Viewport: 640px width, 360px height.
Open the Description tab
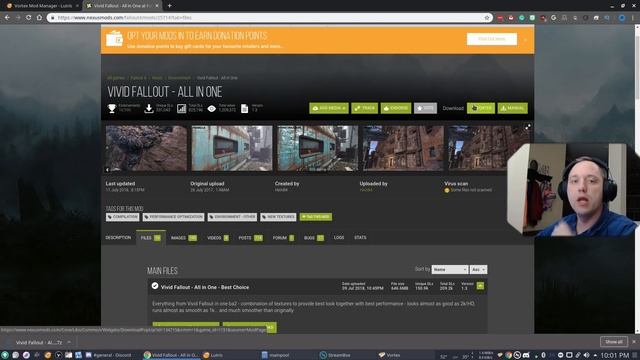point(118,238)
